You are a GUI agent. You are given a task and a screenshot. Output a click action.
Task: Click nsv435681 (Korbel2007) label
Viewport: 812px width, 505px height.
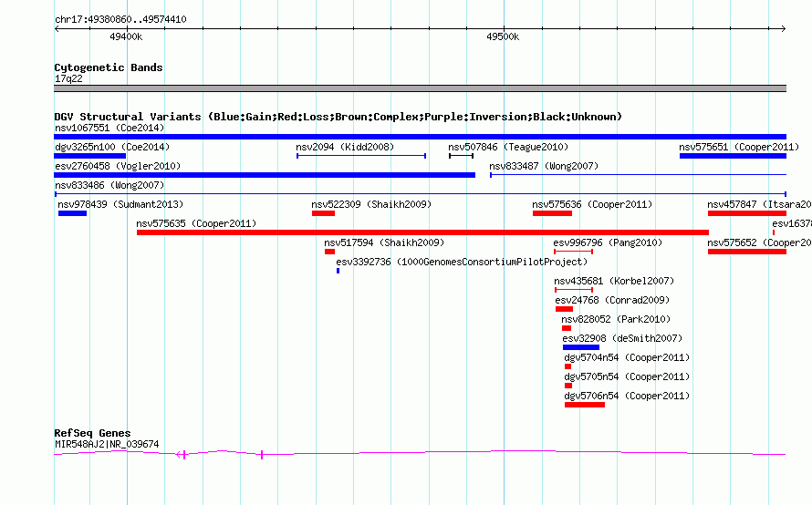coord(614,281)
